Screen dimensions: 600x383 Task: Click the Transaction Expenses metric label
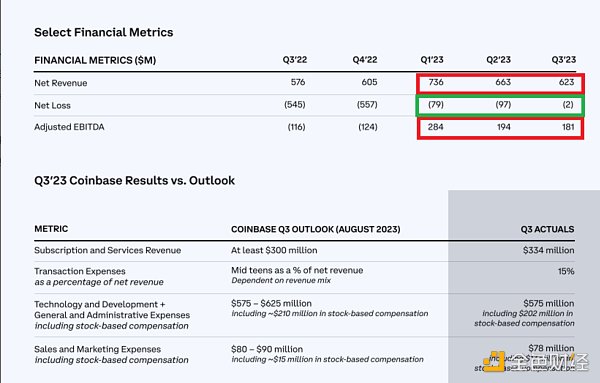click(x=80, y=271)
